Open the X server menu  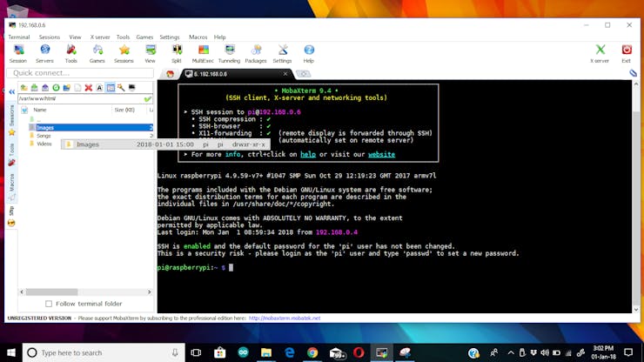pos(100,37)
